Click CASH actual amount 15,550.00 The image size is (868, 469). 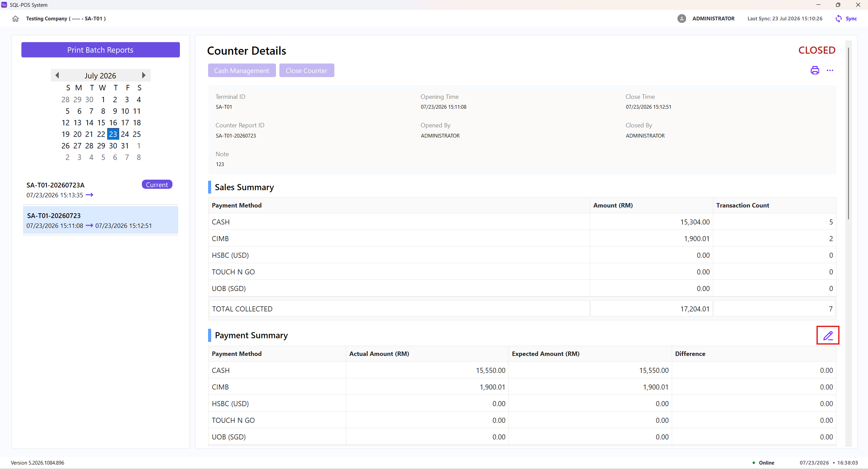click(491, 371)
